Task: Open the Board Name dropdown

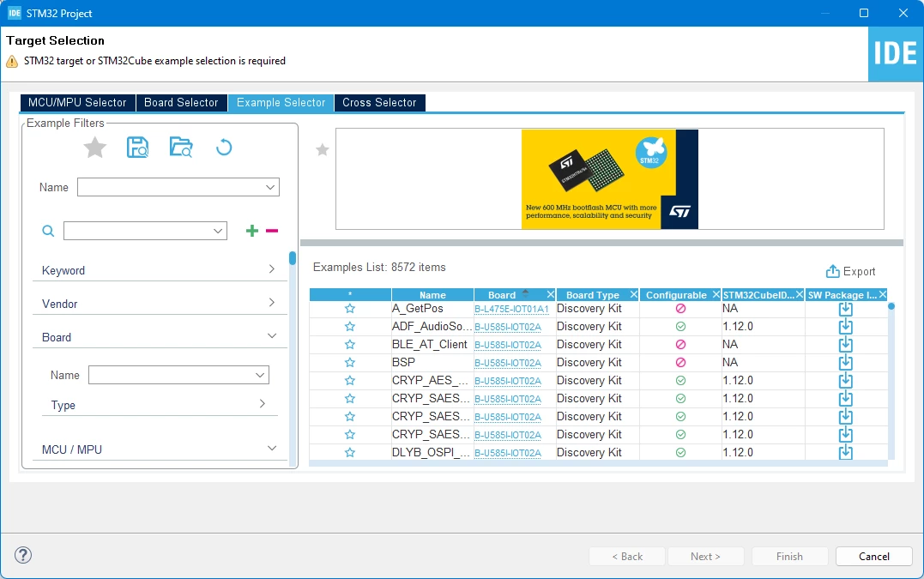Action: point(178,375)
